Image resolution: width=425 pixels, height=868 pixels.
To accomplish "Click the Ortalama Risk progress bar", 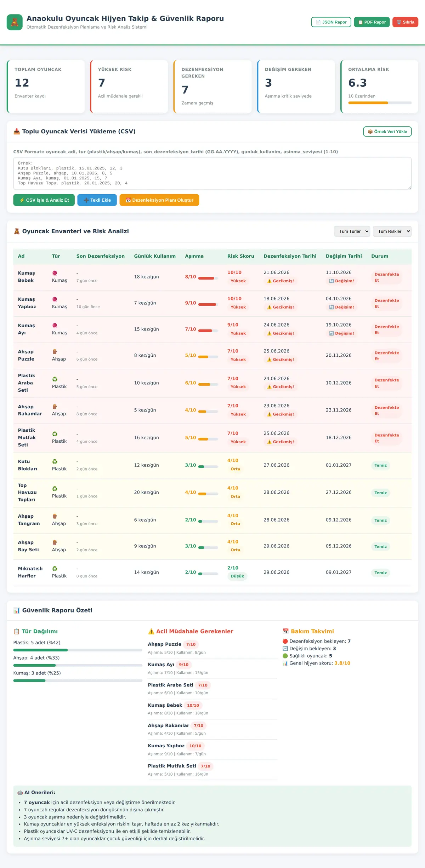I will [380, 103].
